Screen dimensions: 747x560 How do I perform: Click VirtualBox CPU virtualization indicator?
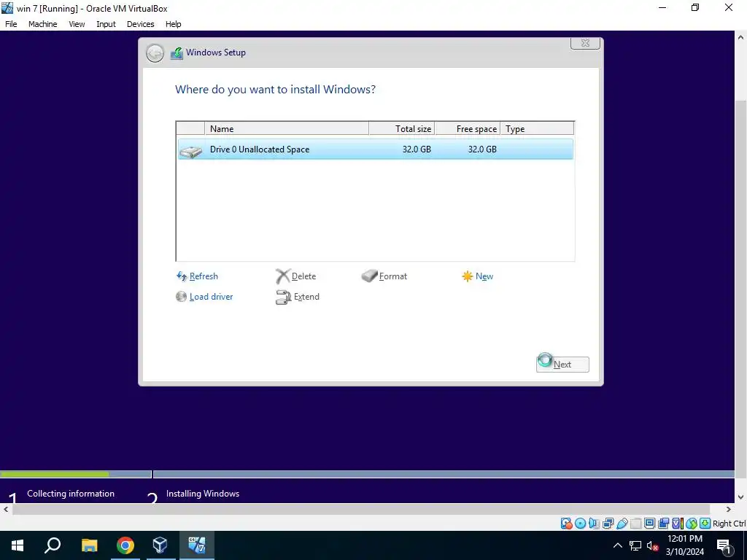678,524
